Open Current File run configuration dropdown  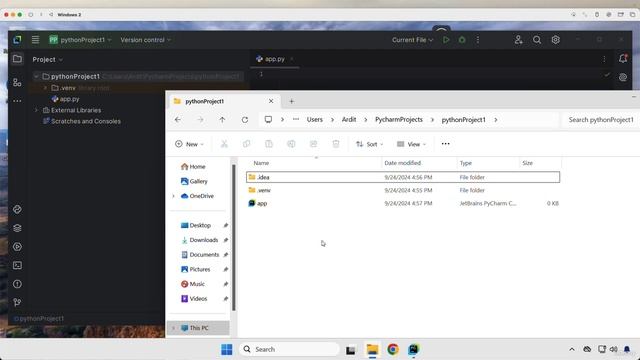[412, 40]
